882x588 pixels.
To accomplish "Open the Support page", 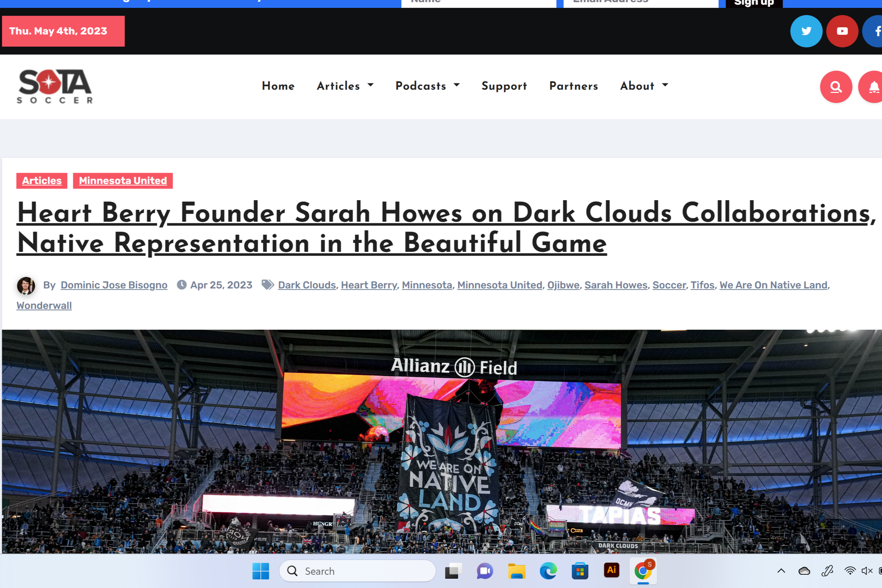I will (x=504, y=86).
